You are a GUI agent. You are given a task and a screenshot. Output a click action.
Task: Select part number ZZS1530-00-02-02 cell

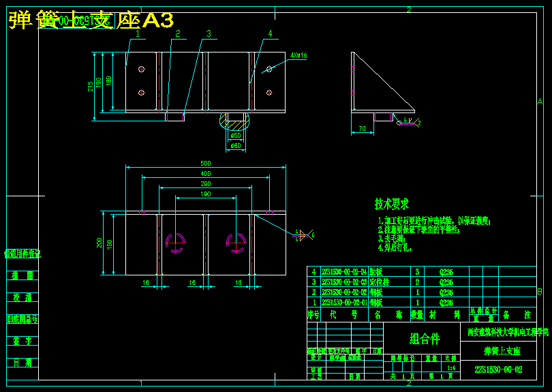[344, 292]
